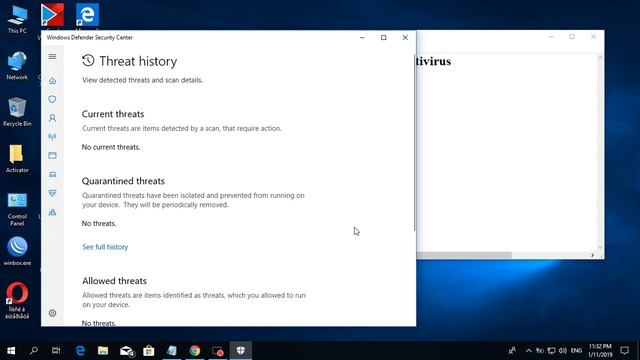
Task: Open taskbar search magnifier
Action: tap(34, 351)
